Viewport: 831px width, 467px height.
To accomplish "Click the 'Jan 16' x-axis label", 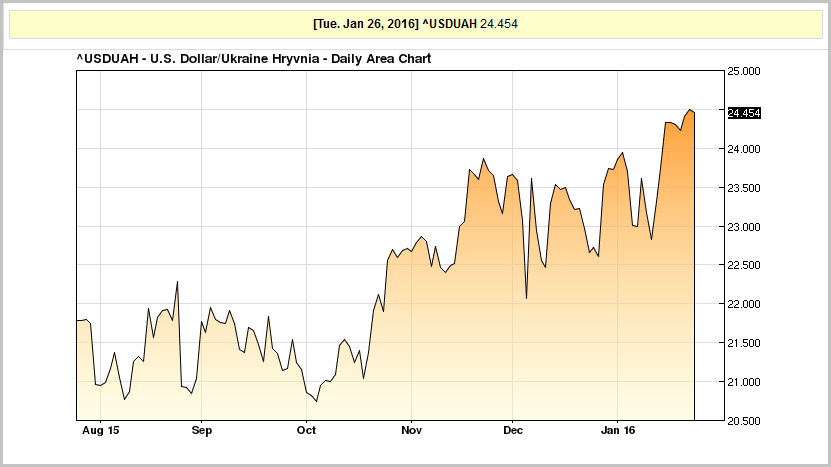I will click(617, 430).
